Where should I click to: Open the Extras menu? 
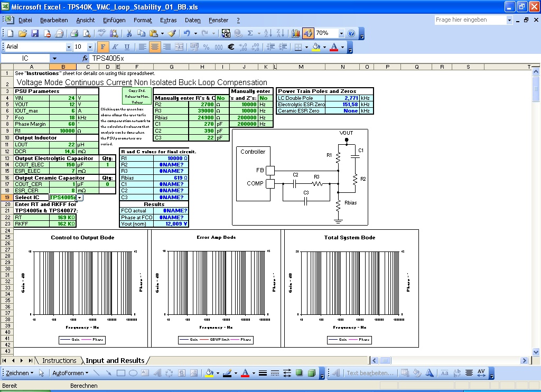point(169,21)
